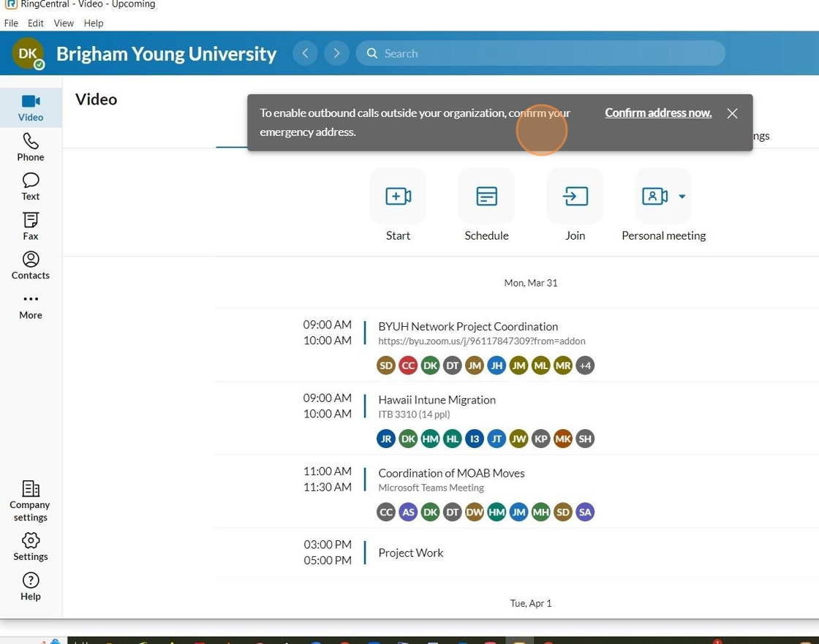Click KP attendee in Hawaii Intune meeting

tap(541, 439)
